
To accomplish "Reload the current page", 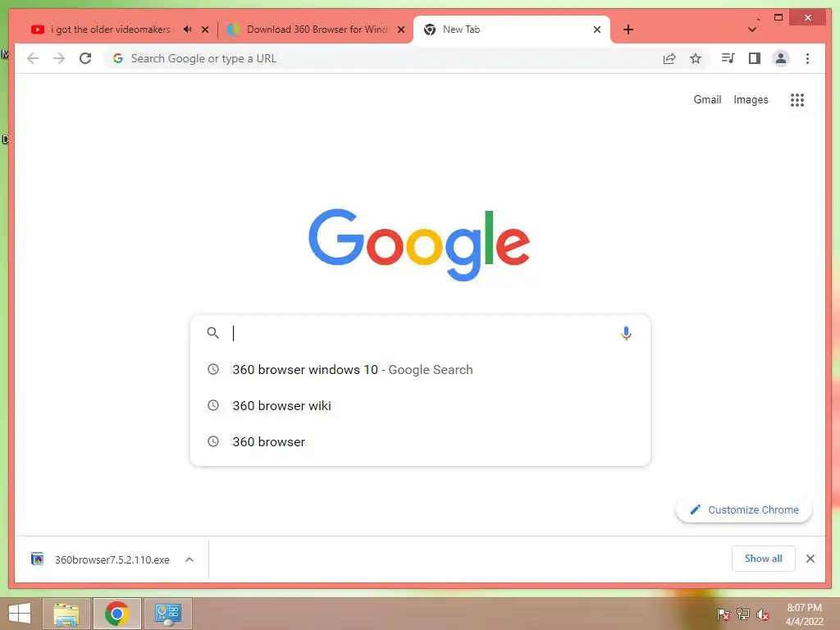I will point(85,58).
